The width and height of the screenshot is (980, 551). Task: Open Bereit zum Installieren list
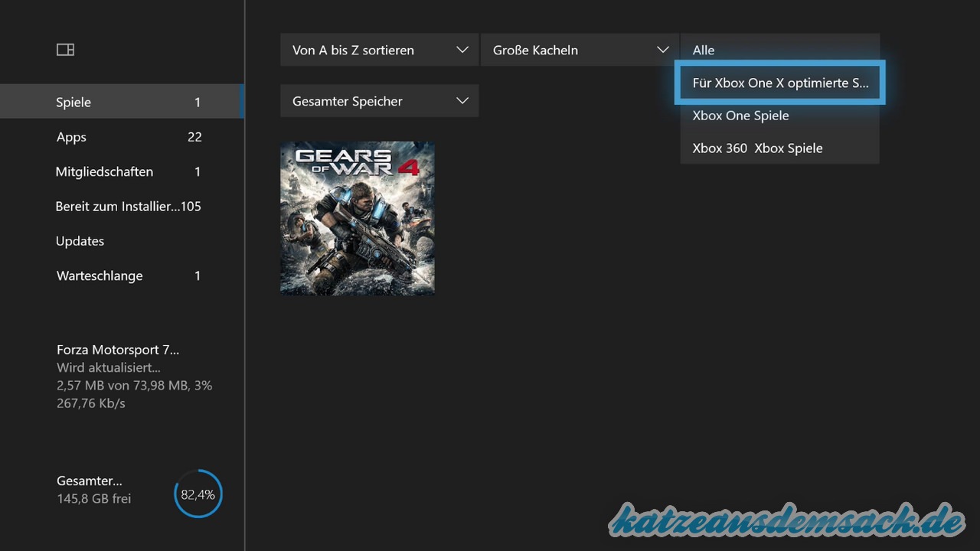click(x=122, y=206)
